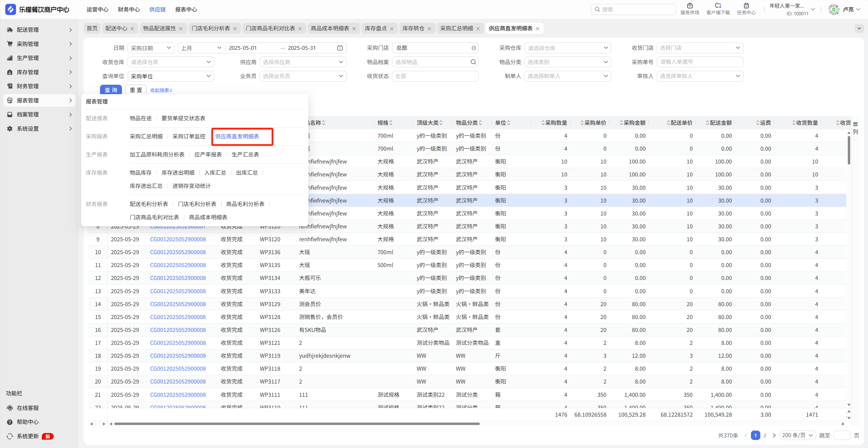Open the 报表中心 top menu

[x=186, y=9]
